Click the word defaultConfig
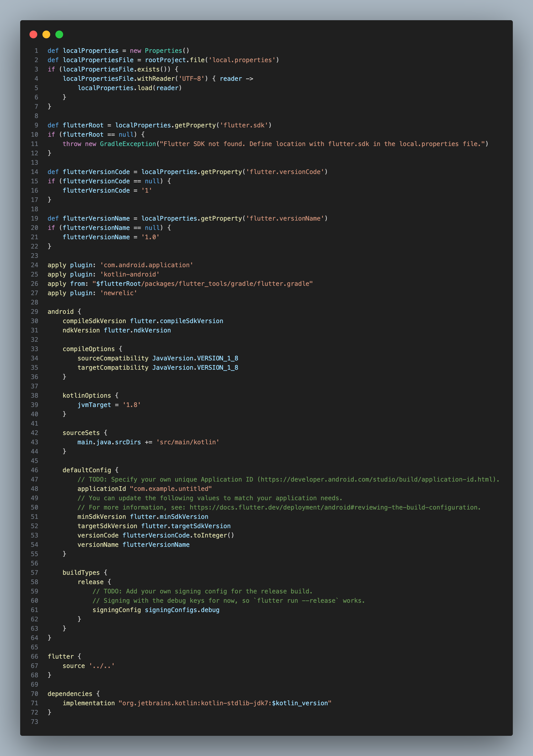533x756 pixels. (x=86, y=470)
